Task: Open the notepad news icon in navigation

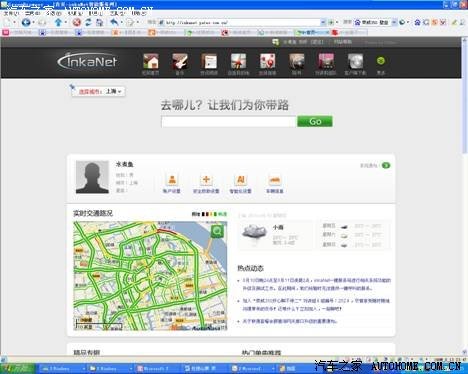Action: click(x=209, y=61)
